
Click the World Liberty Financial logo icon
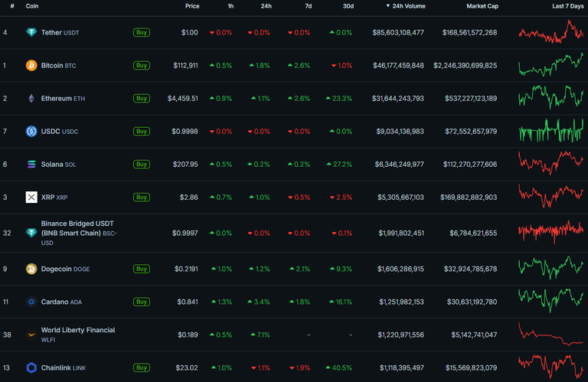[31, 335]
